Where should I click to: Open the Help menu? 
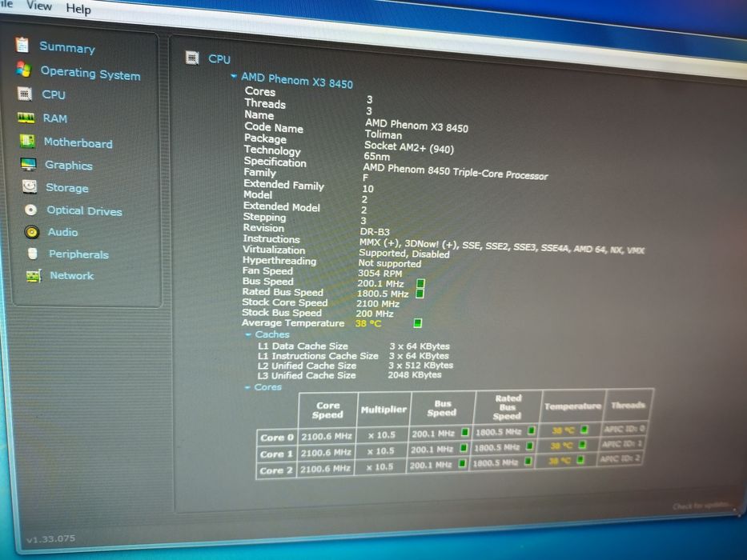coord(78,9)
